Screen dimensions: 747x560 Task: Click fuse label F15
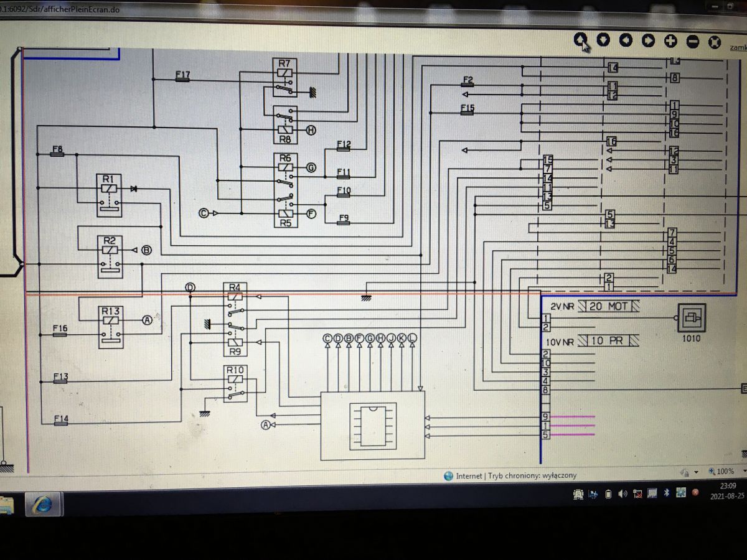pyautogui.click(x=467, y=109)
